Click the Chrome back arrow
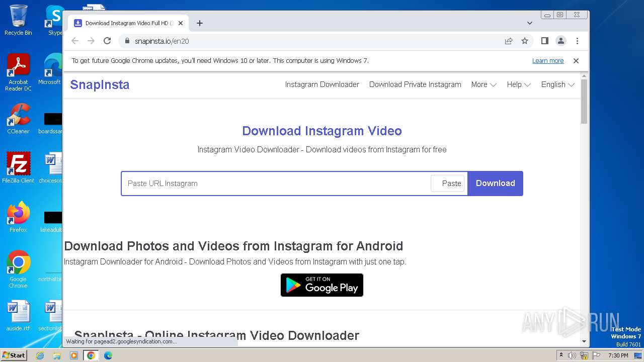 pyautogui.click(x=75, y=41)
